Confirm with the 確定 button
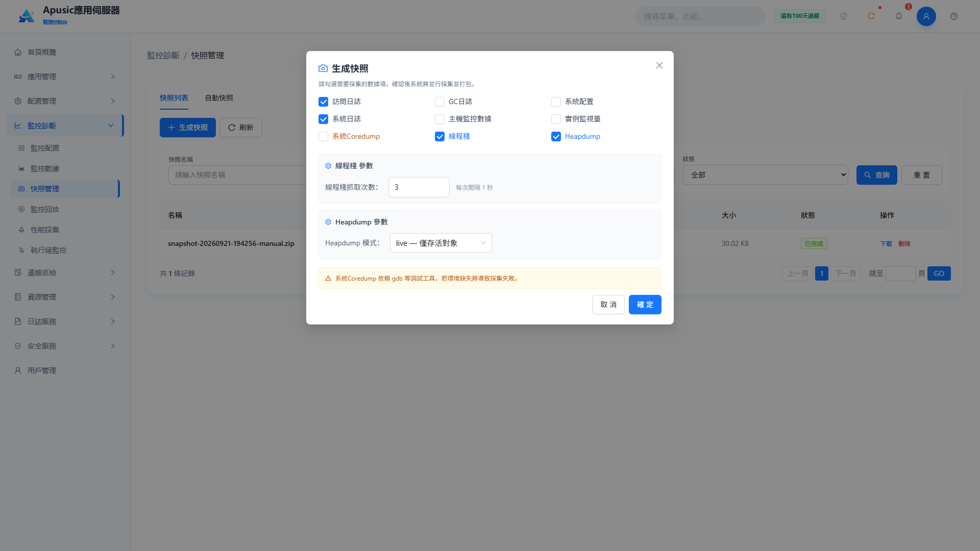 click(645, 305)
